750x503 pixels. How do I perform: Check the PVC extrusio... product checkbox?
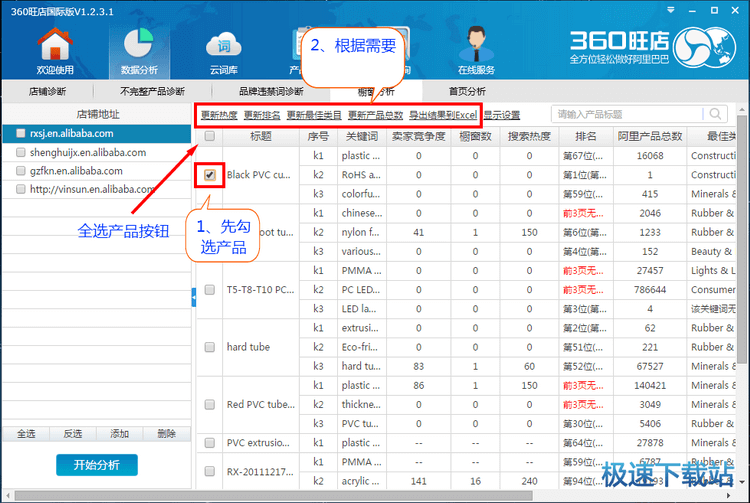click(210, 443)
